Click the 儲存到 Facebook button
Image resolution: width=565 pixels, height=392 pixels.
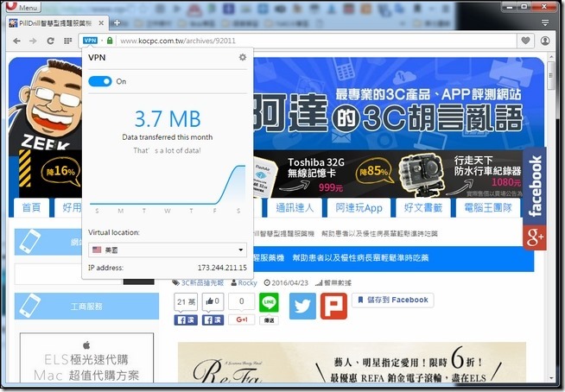coord(393,300)
